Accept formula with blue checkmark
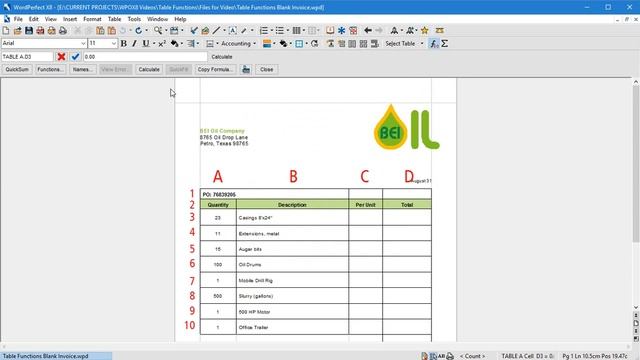The height and width of the screenshot is (360, 640). 75,57
